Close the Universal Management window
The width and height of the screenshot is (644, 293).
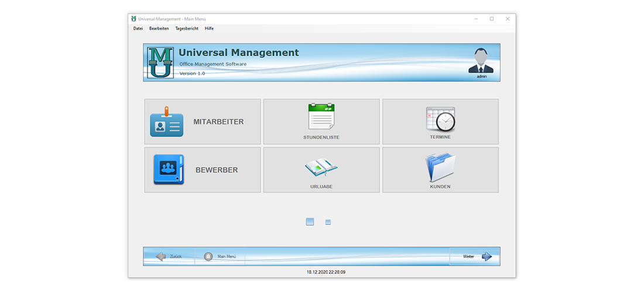[508, 19]
